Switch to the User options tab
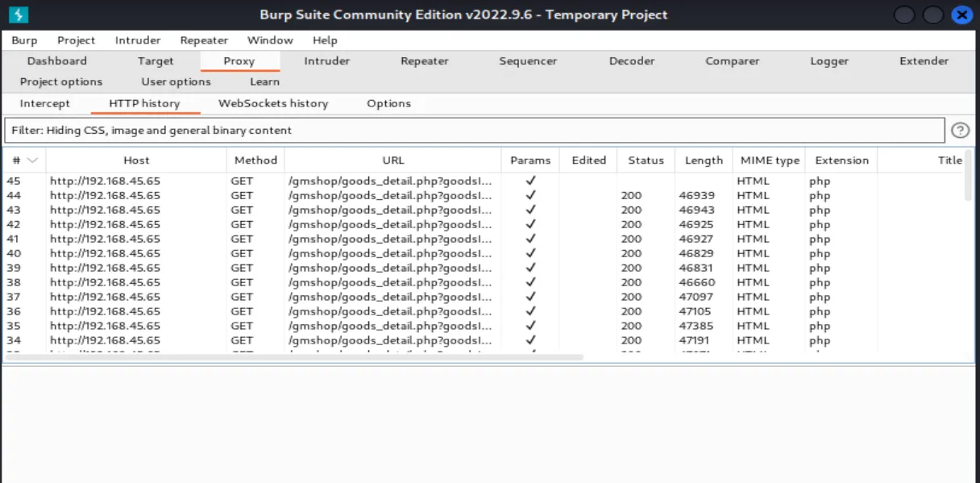Image resolution: width=980 pixels, height=483 pixels. (x=176, y=81)
